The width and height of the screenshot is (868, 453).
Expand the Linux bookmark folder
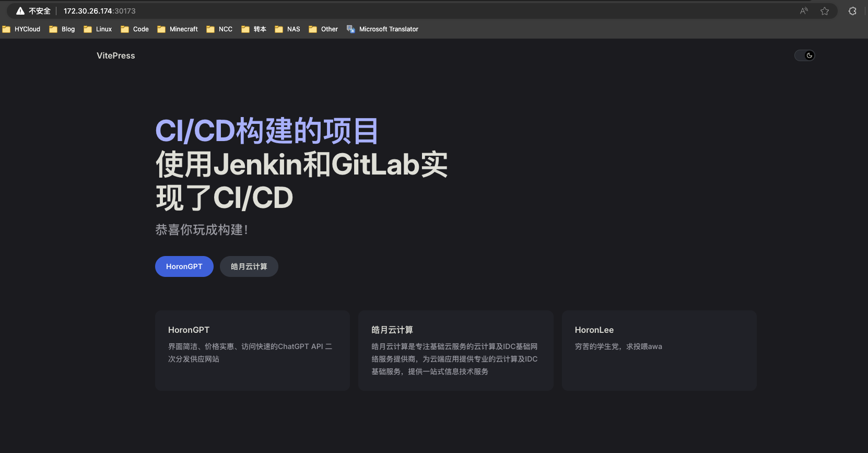point(98,29)
